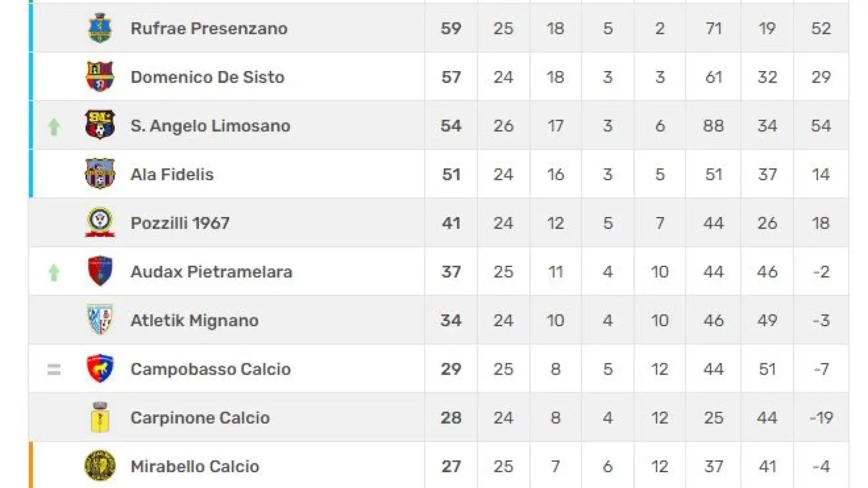Click the Campobasso Calcio team crest
This screenshot has width=868, height=488.
click(100, 368)
